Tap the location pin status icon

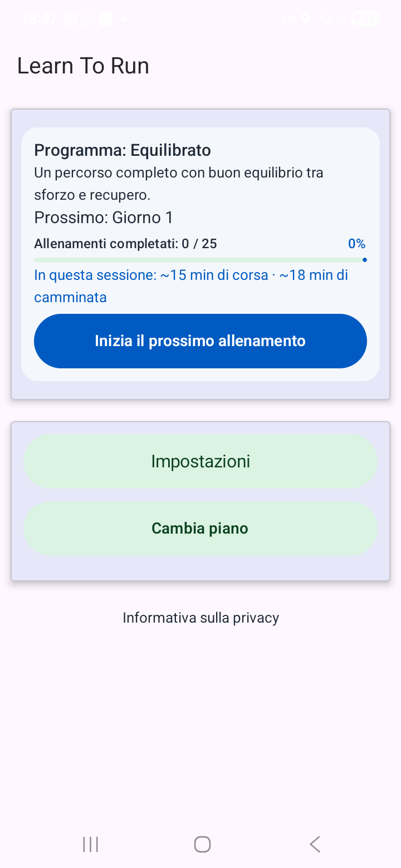point(305,19)
